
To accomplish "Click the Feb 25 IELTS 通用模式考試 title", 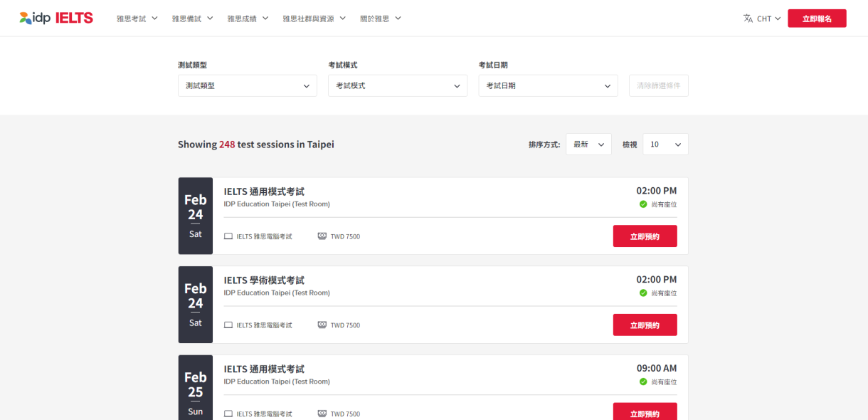I will [x=264, y=369].
